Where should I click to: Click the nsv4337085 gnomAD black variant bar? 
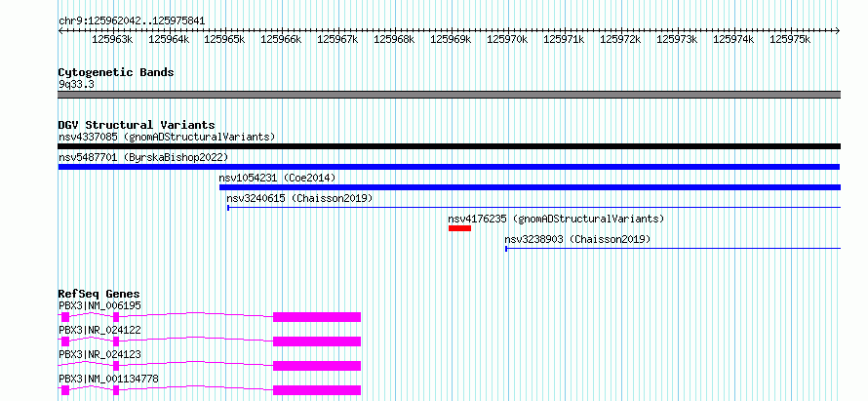pyautogui.click(x=449, y=146)
